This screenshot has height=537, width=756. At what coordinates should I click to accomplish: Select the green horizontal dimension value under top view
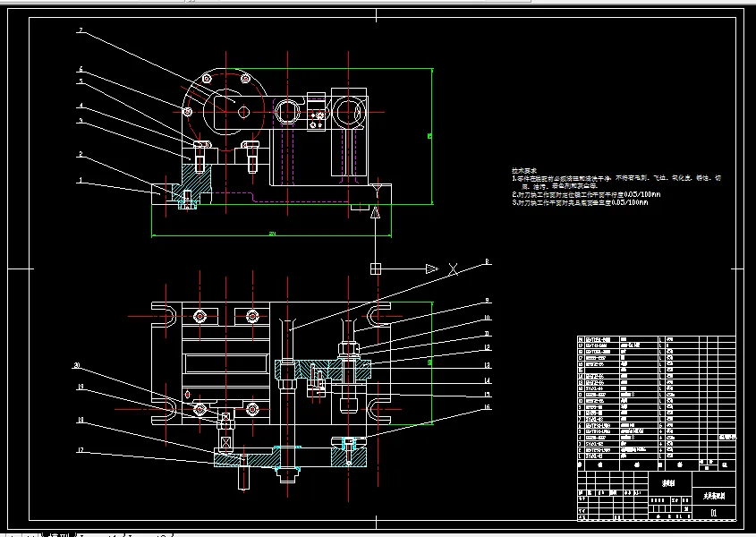coord(272,234)
